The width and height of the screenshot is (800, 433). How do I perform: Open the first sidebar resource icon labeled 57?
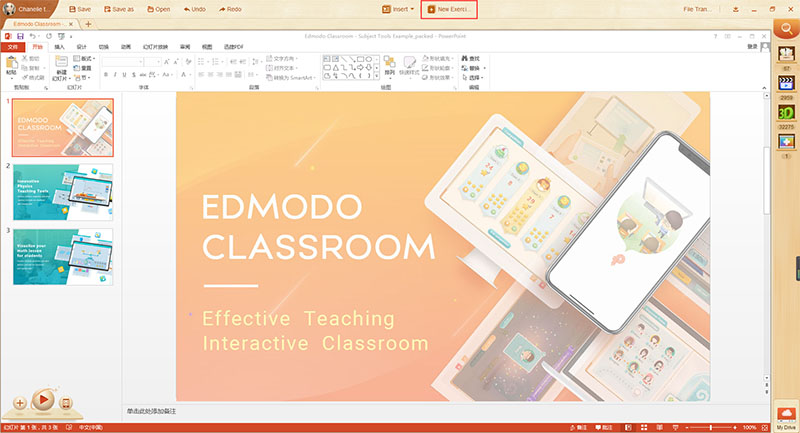pyautogui.click(x=786, y=54)
